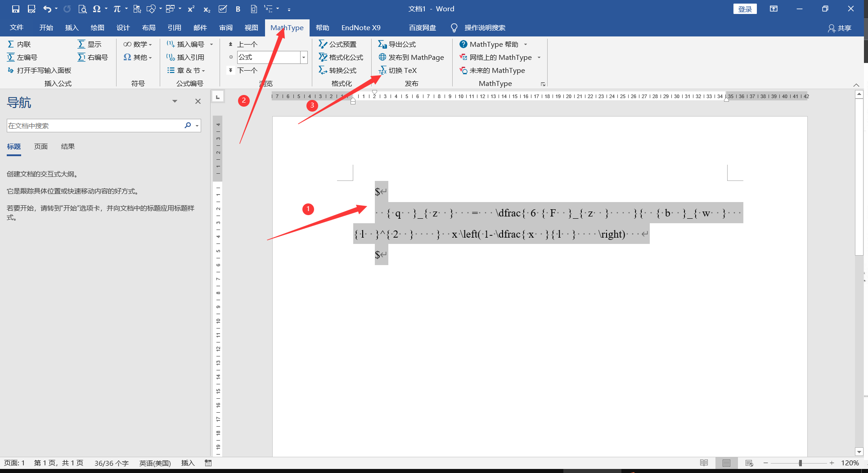Click language indicator 英语(美国)
The image size is (868, 473).
pyautogui.click(x=155, y=463)
